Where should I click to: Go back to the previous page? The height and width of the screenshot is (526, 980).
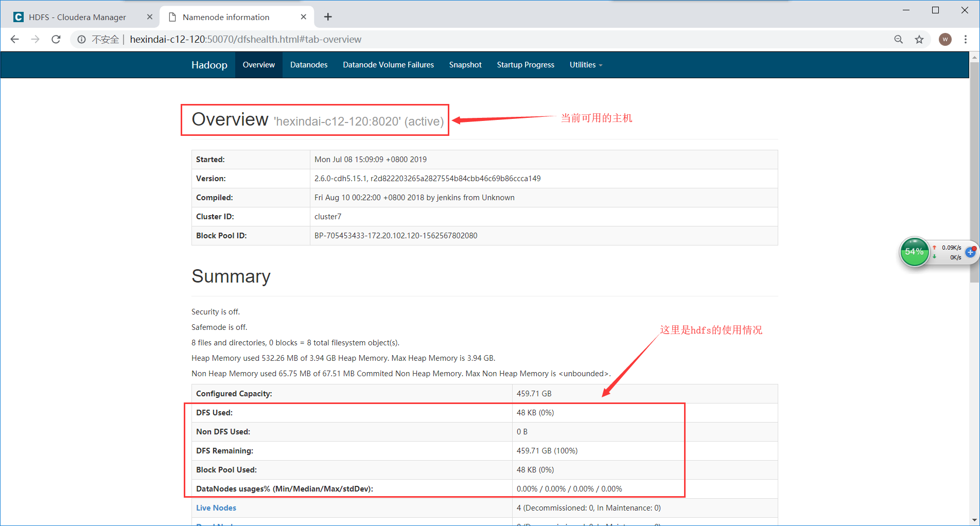tap(14, 39)
